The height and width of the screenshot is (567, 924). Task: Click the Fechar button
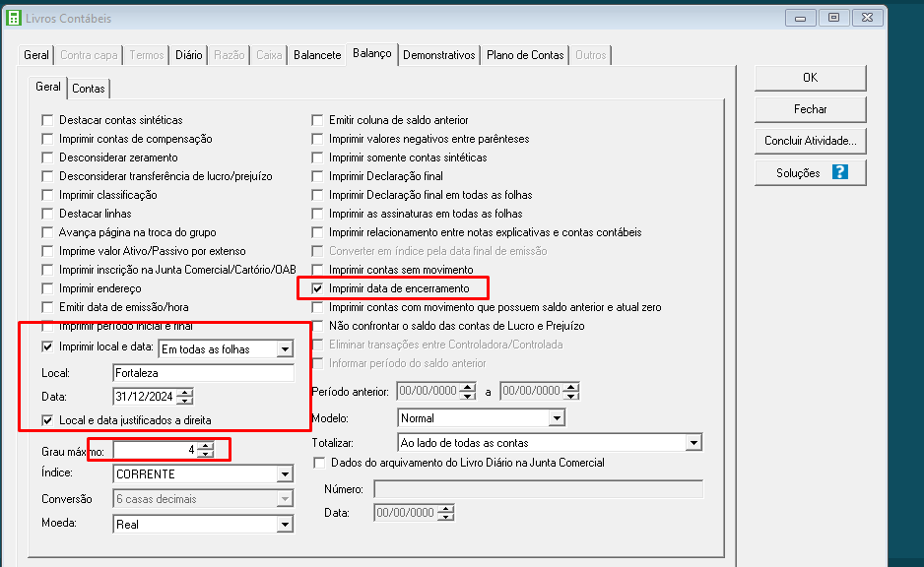[810, 109]
